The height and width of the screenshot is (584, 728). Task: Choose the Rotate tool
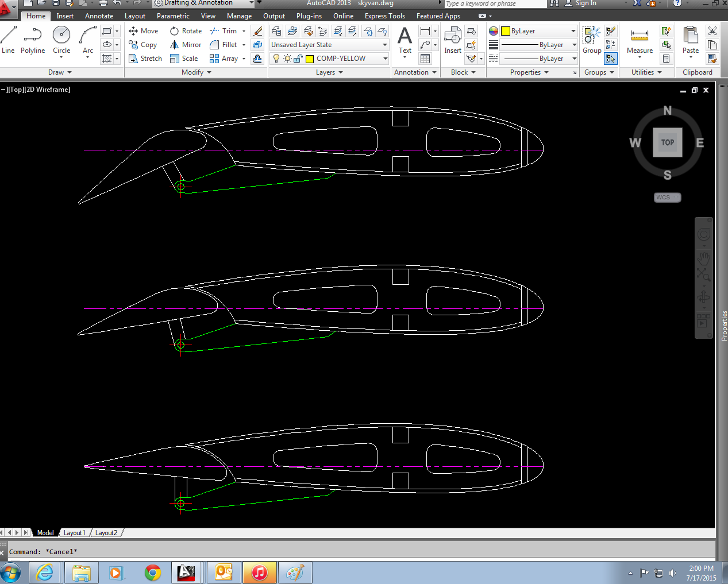(x=186, y=31)
